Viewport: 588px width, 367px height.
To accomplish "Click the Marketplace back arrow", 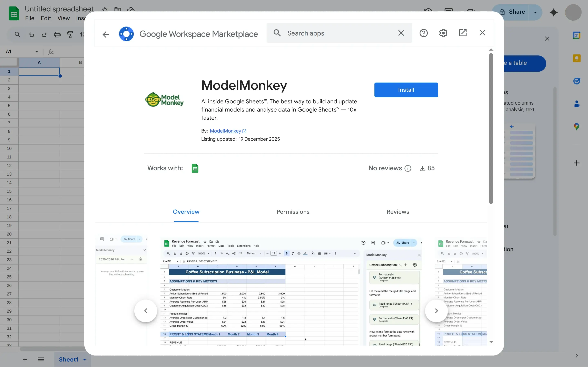I will (106, 34).
